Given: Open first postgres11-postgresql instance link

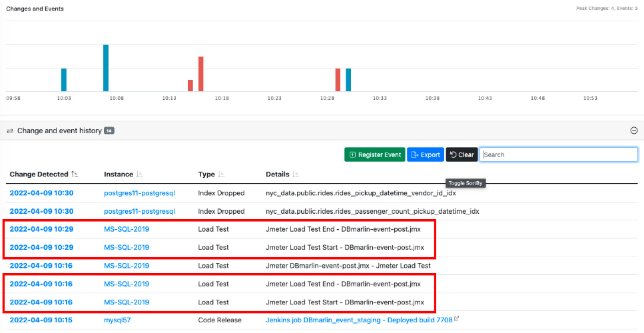Looking at the screenshot, I should tap(139, 193).
